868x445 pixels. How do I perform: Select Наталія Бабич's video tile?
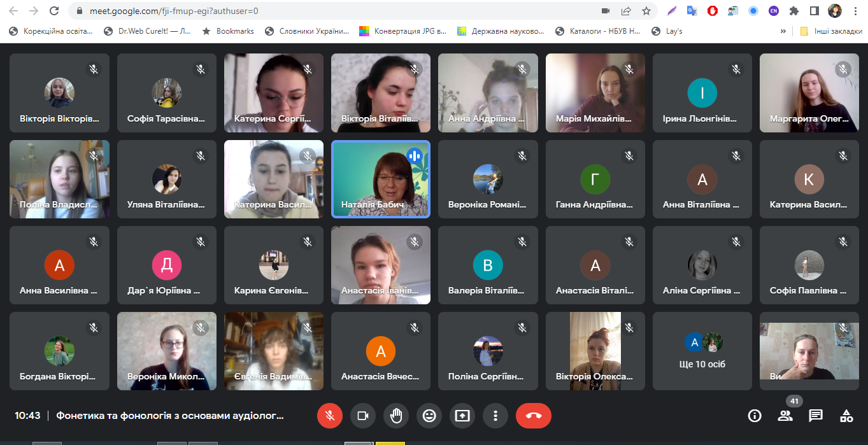point(381,179)
